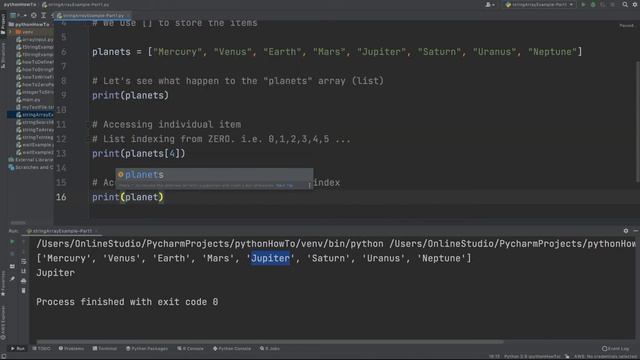Screen dimensions: 640x360
Task: Click the Python interpreter status bar entry
Action: [x=533, y=357]
